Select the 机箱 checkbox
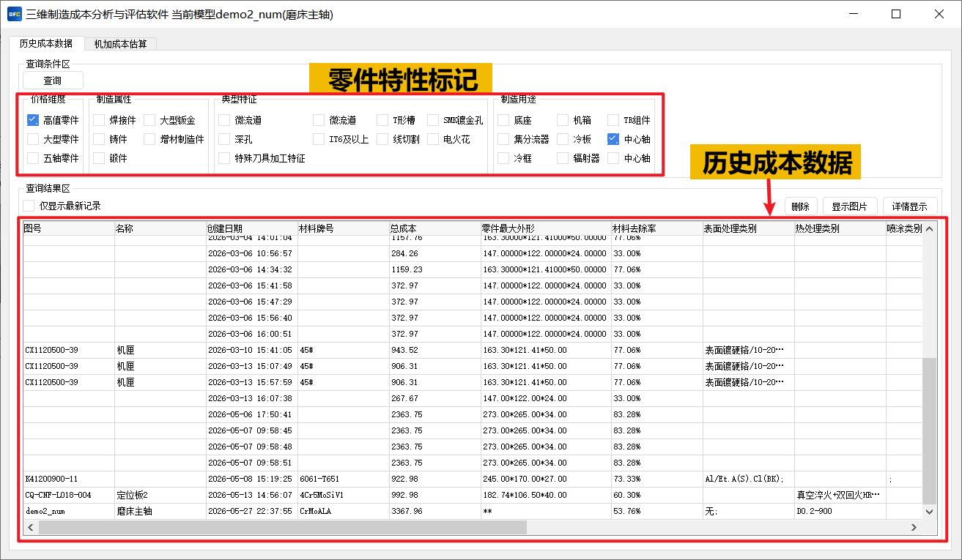This screenshot has width=962, height=560. click(x=563, y=120)
